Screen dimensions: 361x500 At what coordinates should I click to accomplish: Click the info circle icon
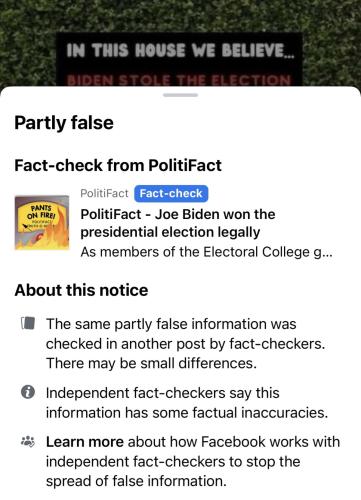point(28,392)
